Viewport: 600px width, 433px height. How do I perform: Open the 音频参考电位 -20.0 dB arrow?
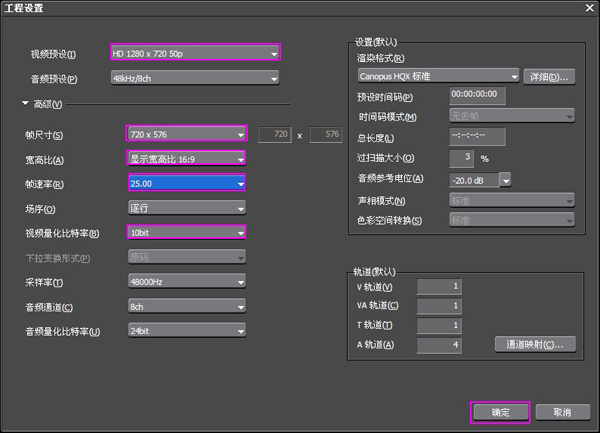(x=505, y=180)
